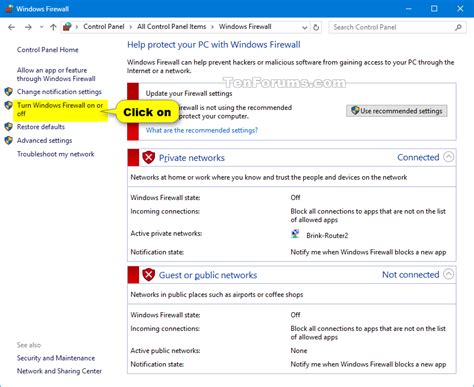Open Control Panel Home link
Viewport: 474px width, 387px height.
(48, 50)
